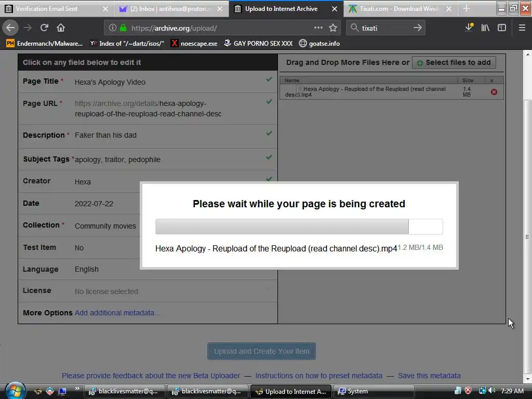Viewport: 532px width, 399px height.
Task: Open Instructions on how to preset metadata
Action: [x=319, y=376]
